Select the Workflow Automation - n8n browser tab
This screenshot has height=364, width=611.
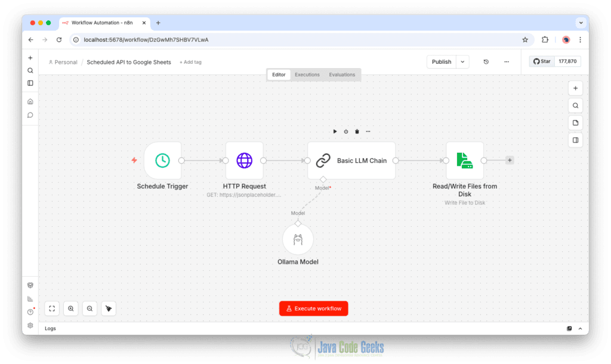pyautogui.click(x=104, y=23)
